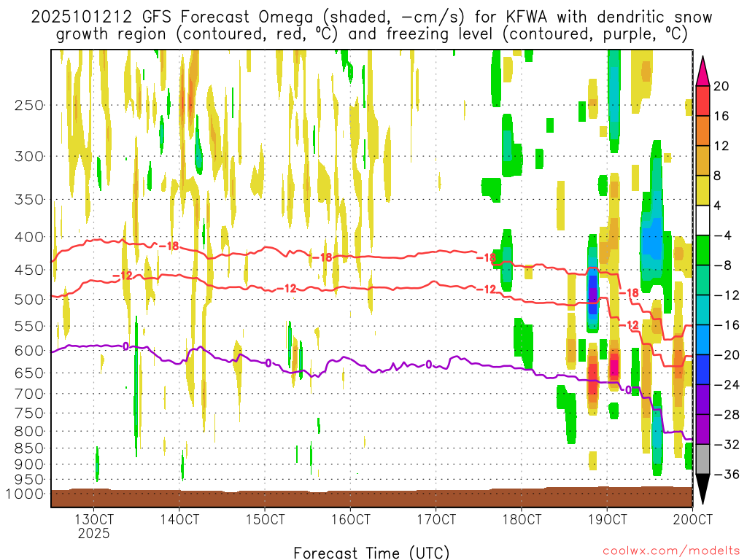
Task: Click the 180CT time axis label
Action: (x=522, y=519)
